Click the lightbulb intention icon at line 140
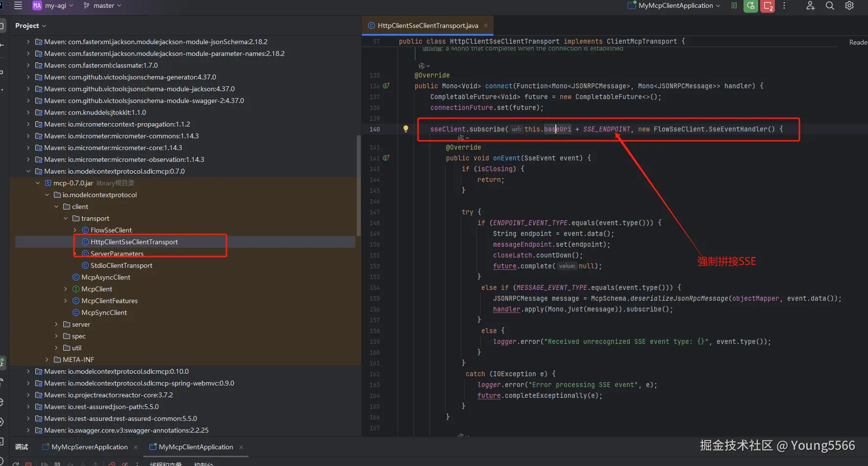Viewport: 868px width, 466px height. point(406,129)
